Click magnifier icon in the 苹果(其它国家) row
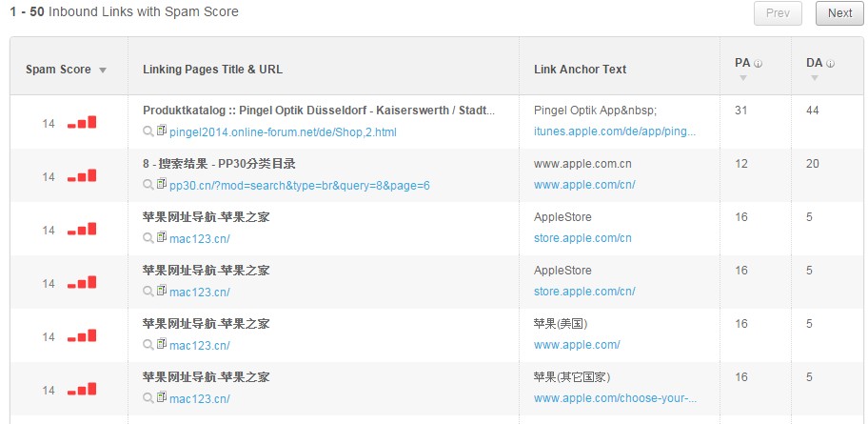Image resolution: width=868 pixels, height=424 pixels. tap(148, 398)
